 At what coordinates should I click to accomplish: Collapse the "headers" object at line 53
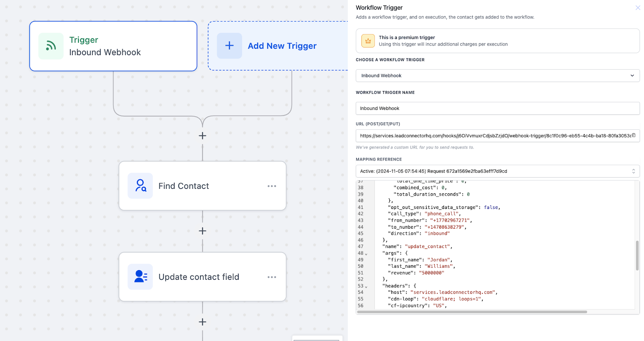366,287
